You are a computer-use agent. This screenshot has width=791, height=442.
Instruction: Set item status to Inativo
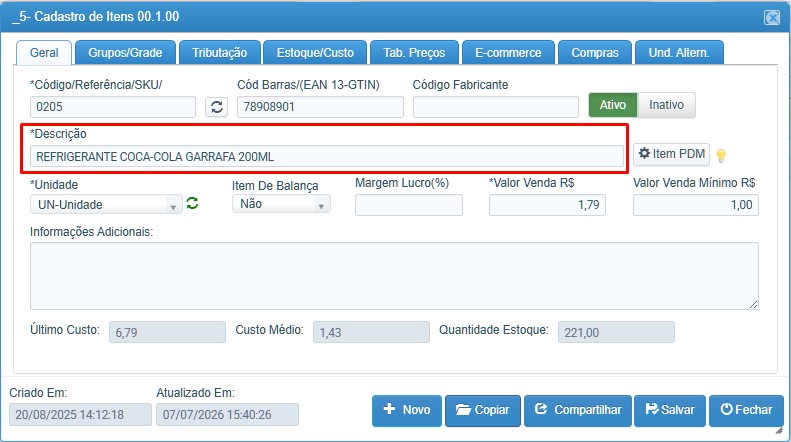(x=666, y=105)
